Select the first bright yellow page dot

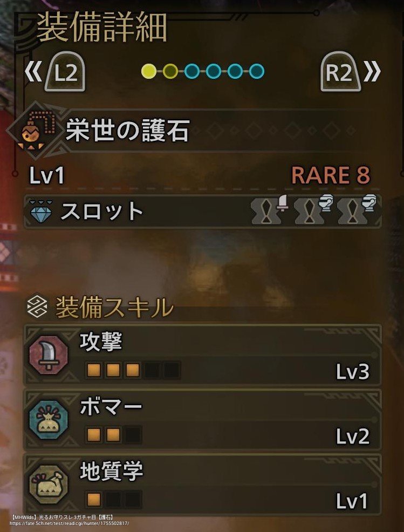(148, 71)
